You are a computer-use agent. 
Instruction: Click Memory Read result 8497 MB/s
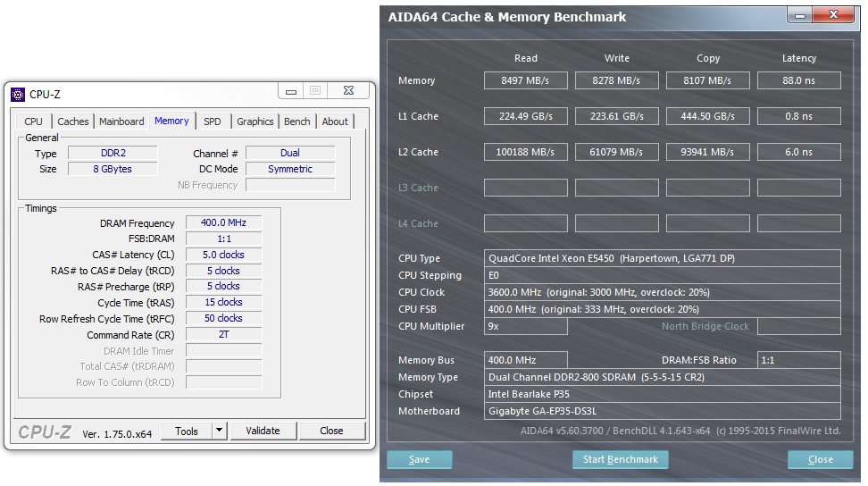[x=525, y=80]
